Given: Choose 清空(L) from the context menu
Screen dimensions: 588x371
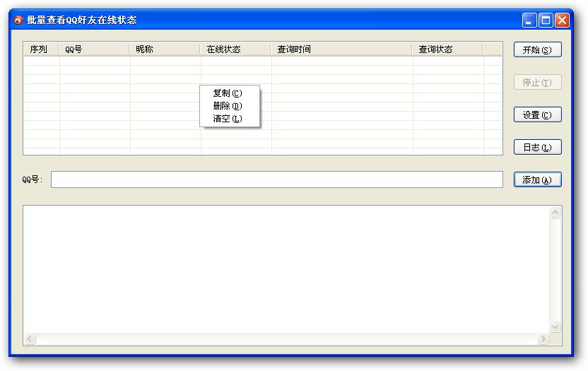Looking at the screenshot, I should [x=229, y=119].
